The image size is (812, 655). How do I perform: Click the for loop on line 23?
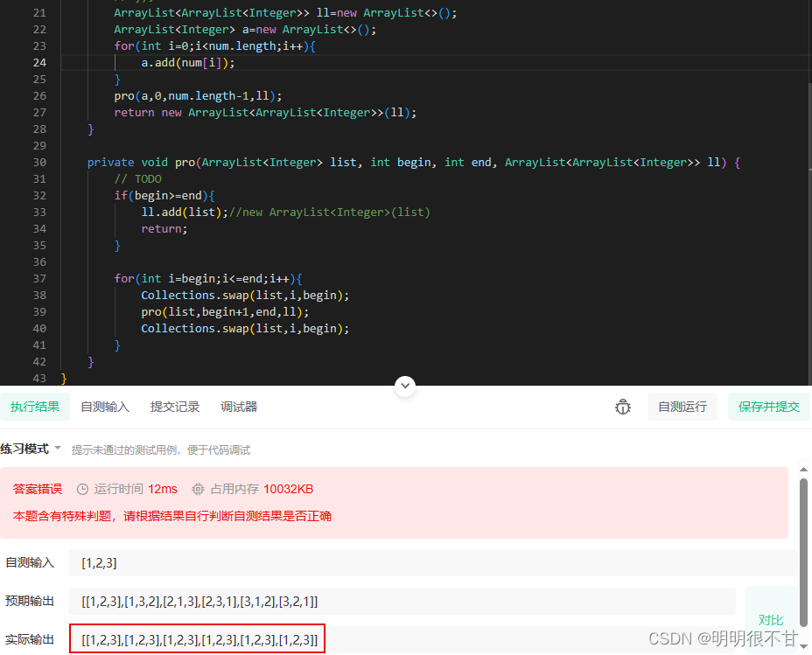[x=215, y=46]
